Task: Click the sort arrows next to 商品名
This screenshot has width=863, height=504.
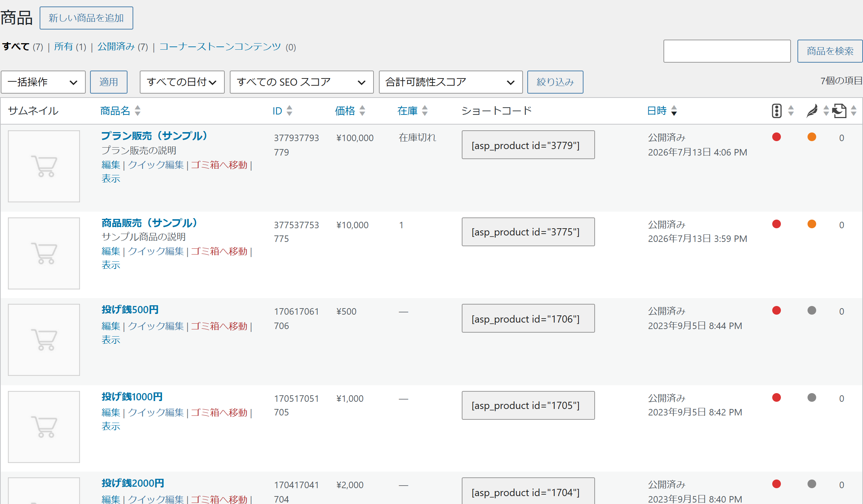Action: click(x=138, y=111)
